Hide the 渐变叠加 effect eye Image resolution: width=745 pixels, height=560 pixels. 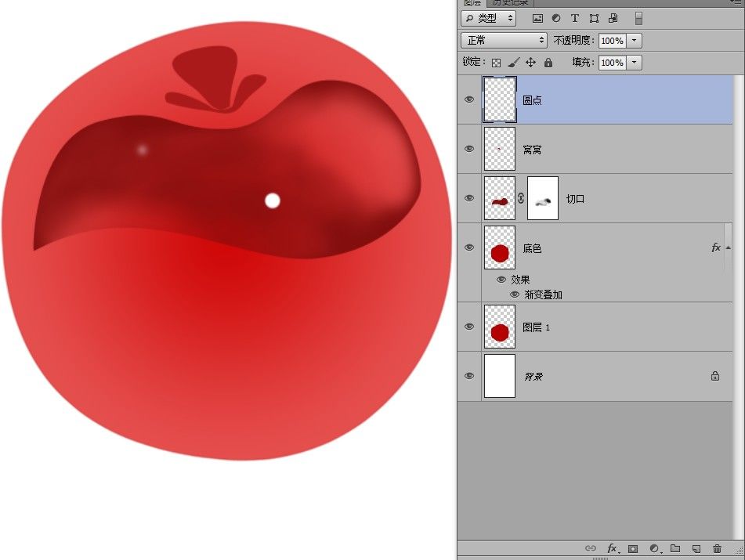click(514, 294)
